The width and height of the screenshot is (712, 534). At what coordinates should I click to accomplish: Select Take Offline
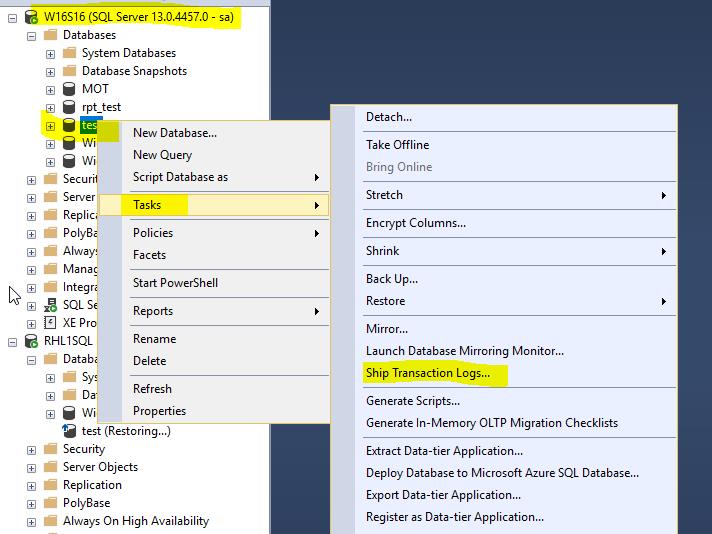(x=504, y=145)
